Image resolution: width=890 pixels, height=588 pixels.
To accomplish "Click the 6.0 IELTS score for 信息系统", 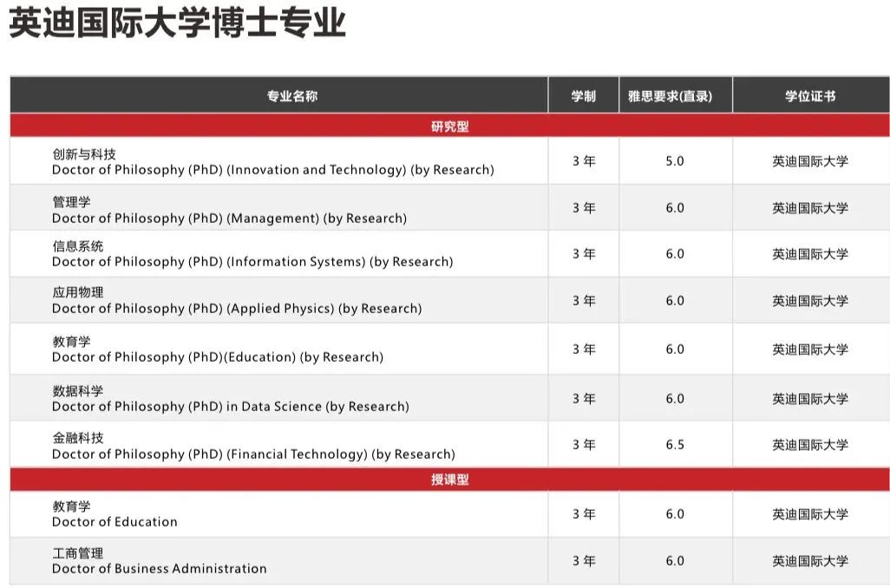I will tap(675, 254).
